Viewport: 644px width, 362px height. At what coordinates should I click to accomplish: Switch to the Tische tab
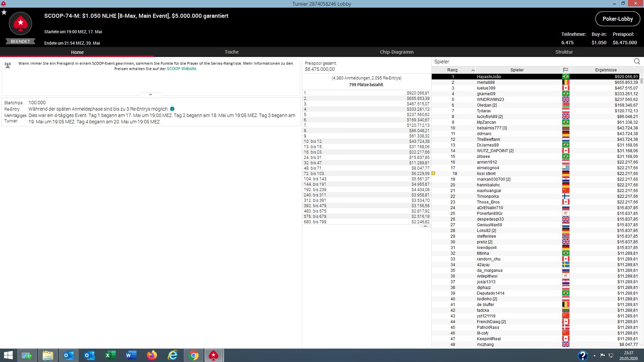[x=231, y=52]
